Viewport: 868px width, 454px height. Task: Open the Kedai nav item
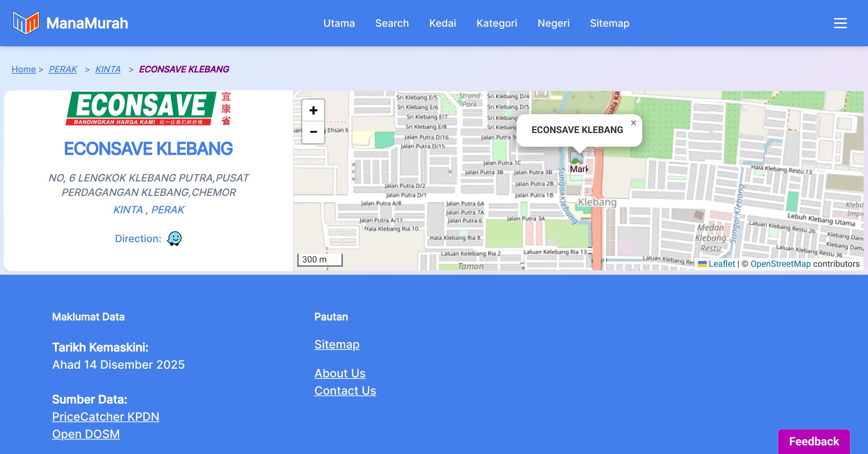click(442, 23)
